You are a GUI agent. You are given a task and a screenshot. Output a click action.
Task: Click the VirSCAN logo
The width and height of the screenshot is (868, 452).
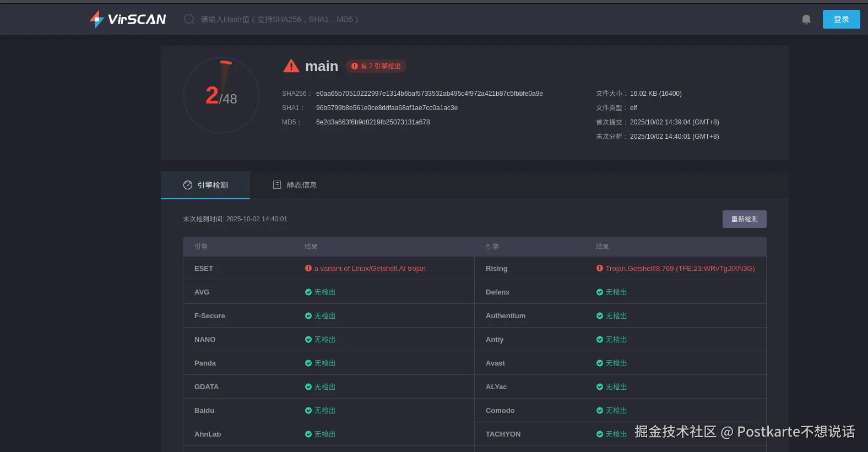point(128,19)
